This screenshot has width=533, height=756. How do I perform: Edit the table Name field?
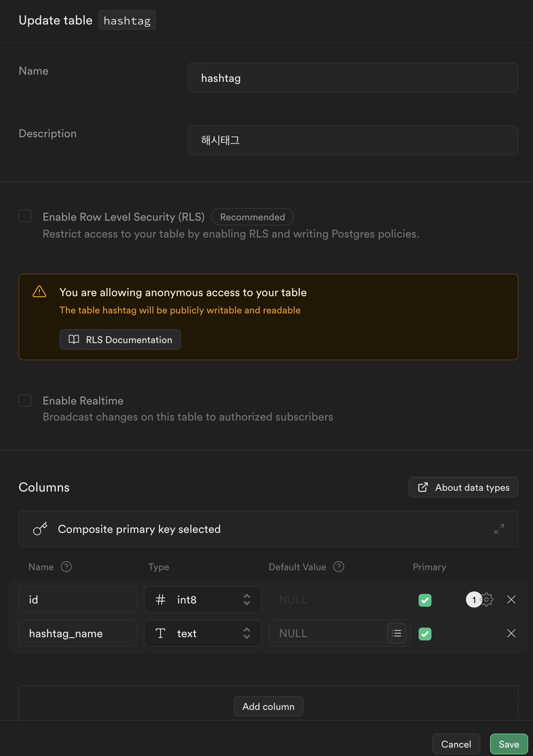[353, 78]
